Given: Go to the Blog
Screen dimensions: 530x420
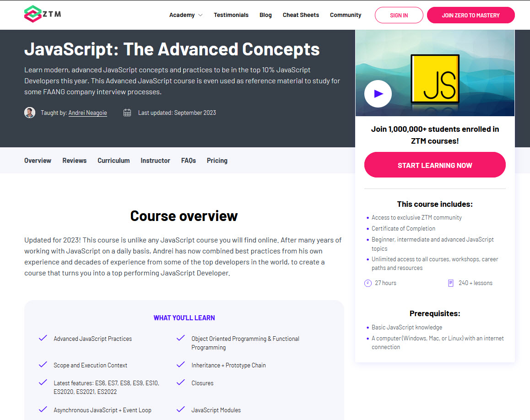Looking at the screenshot, I should tap(265, 15).
